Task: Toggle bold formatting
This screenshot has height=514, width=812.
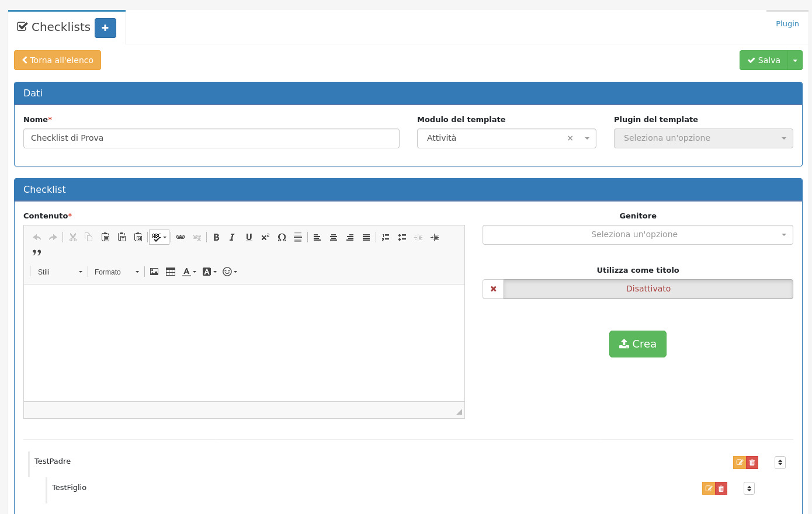Action: [216, 237]
